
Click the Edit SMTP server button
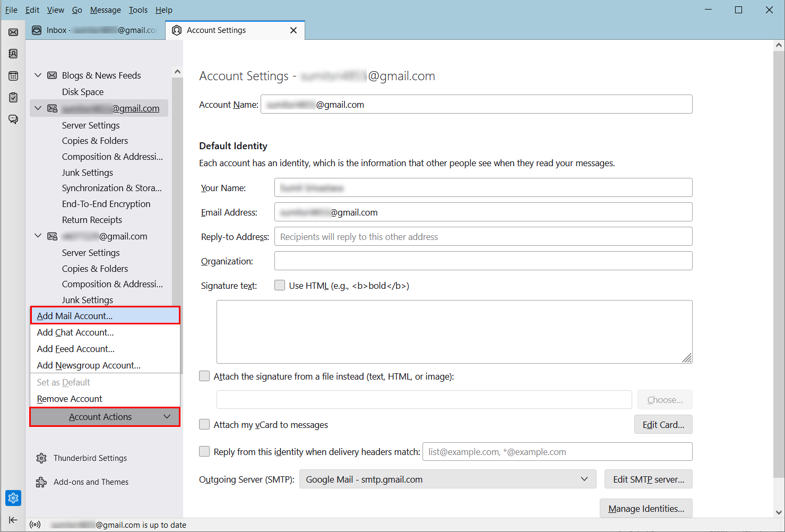point(648,479)
